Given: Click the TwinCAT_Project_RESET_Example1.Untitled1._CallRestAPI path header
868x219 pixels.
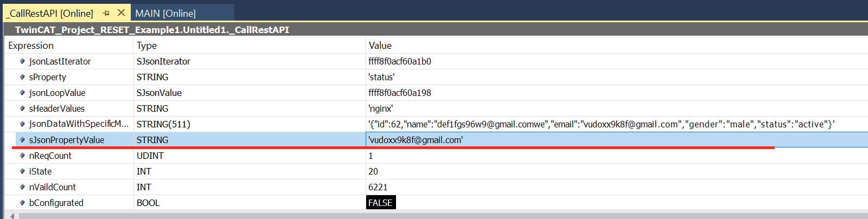Looking at the screenshot, I should coord(152,30).
